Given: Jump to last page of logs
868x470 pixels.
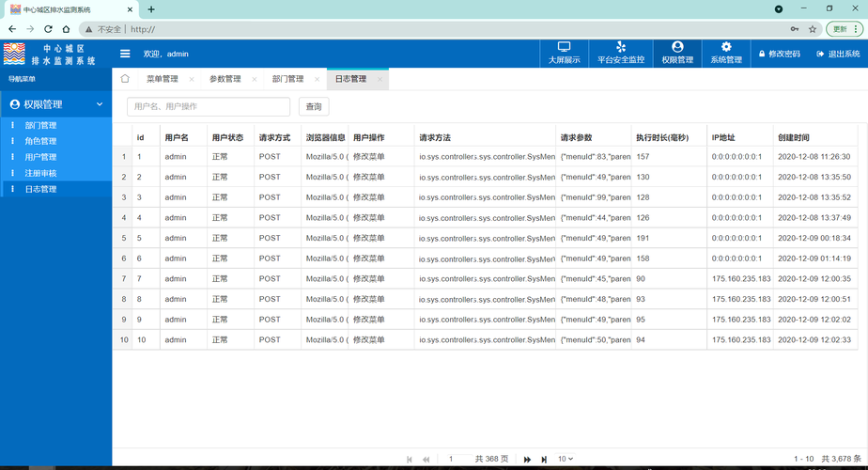Looking at the screenshot, I should (x=544, y=459).
